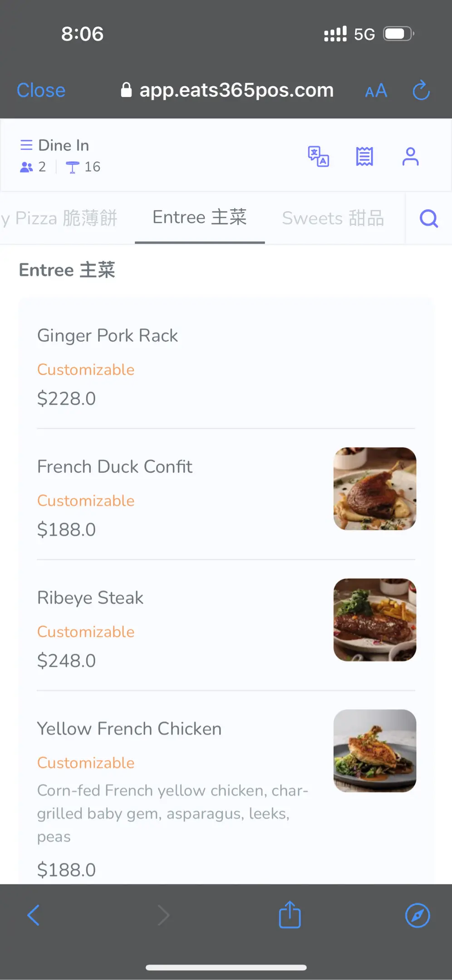
Task: Open the AA text size menu
Action: (x=376, y=91)
